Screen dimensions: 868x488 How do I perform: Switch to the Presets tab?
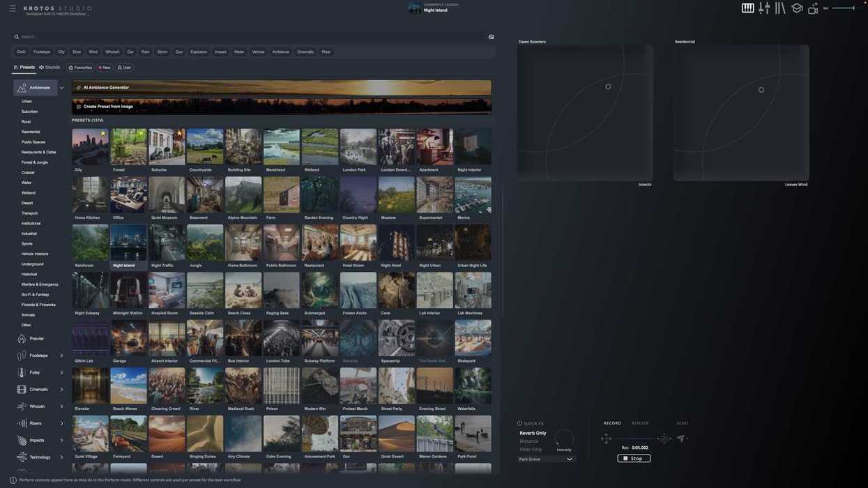click(24, 68)
